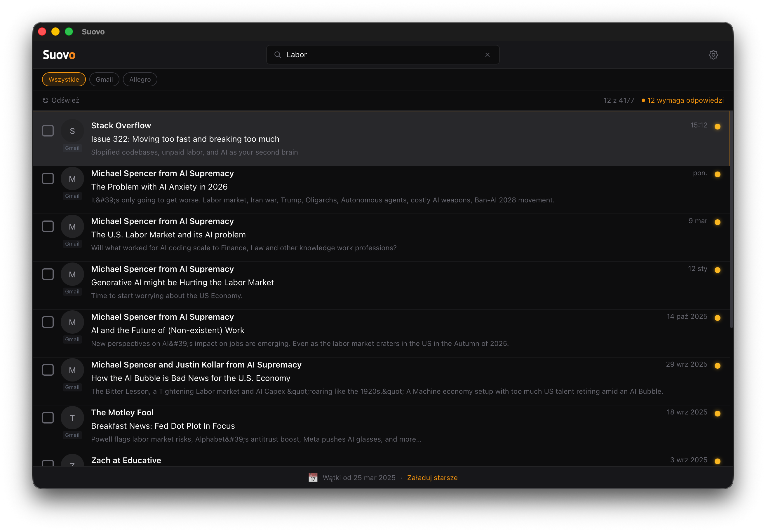Clear the search with the X icon
Screen dimensions: 766x532
pyautogui.click(x=488, y=55)
